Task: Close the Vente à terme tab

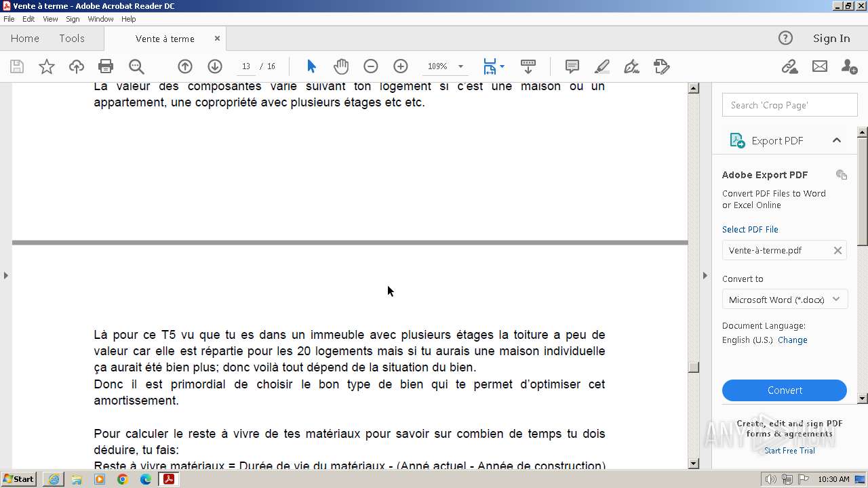Action: point(217,39)
